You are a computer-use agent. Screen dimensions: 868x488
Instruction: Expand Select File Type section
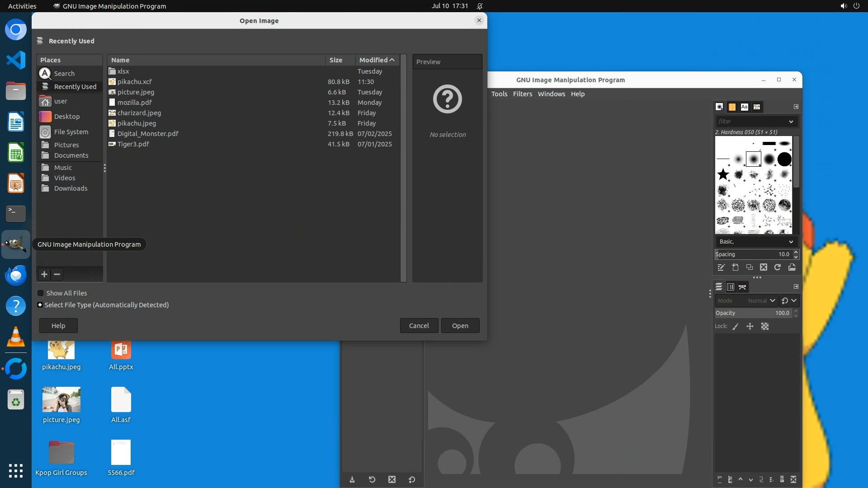point(40,305)
